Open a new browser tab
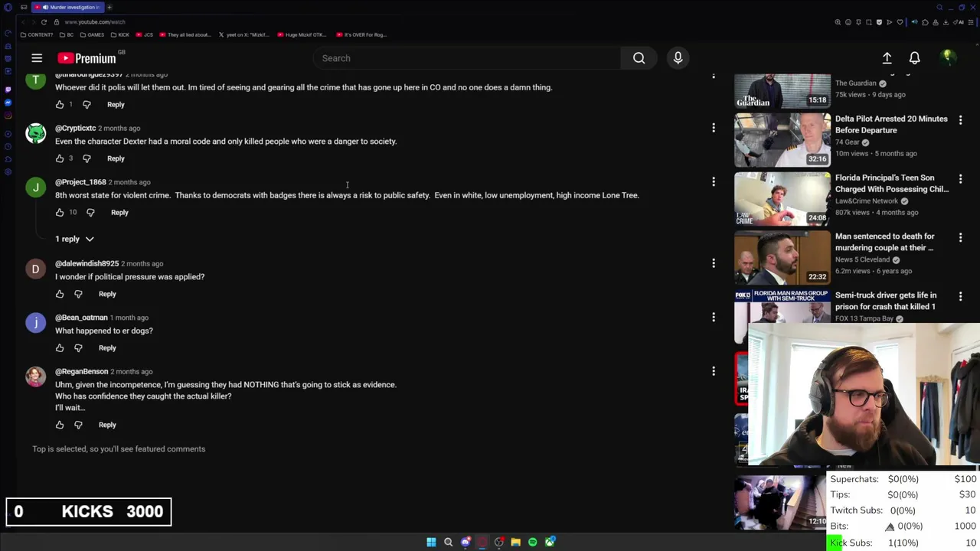This screenshot has width=980, height=551. click(x=109, y=7)
